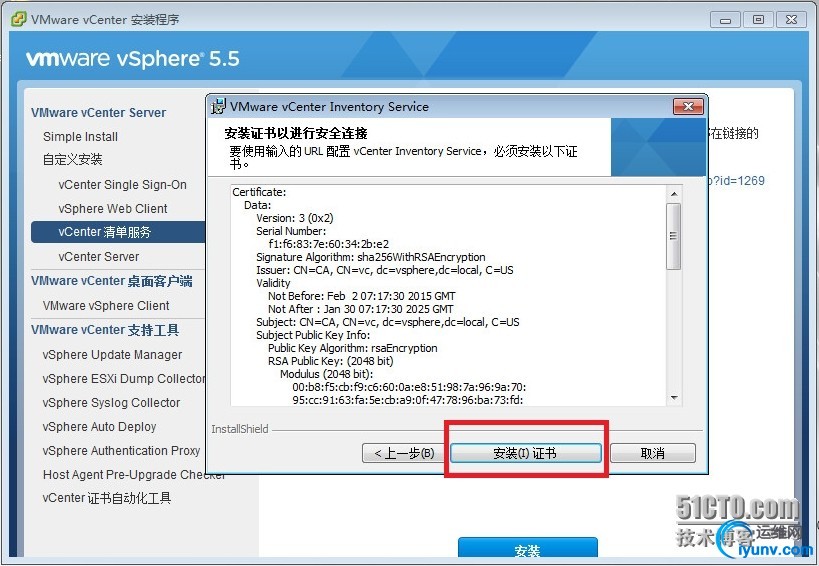The image size is (819, 566).
Task: Select vCenter Server sub-entry
Action: tap(99, 257)
